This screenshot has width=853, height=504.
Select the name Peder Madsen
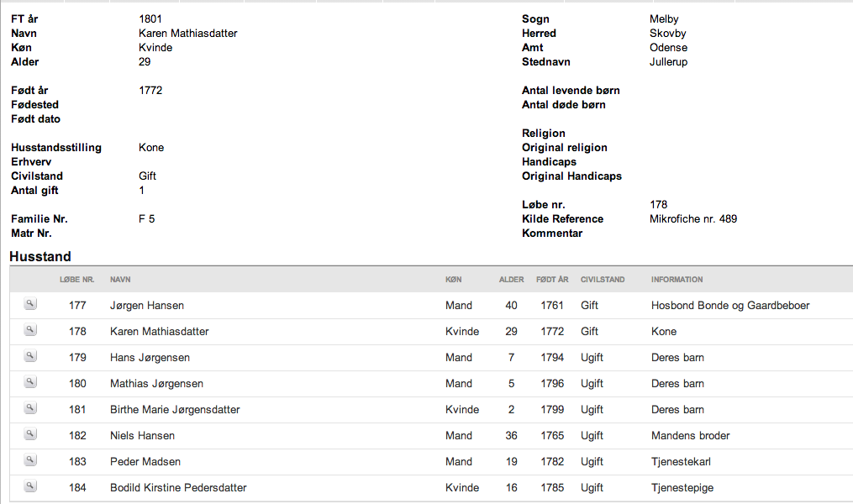[x=145, y=462]
